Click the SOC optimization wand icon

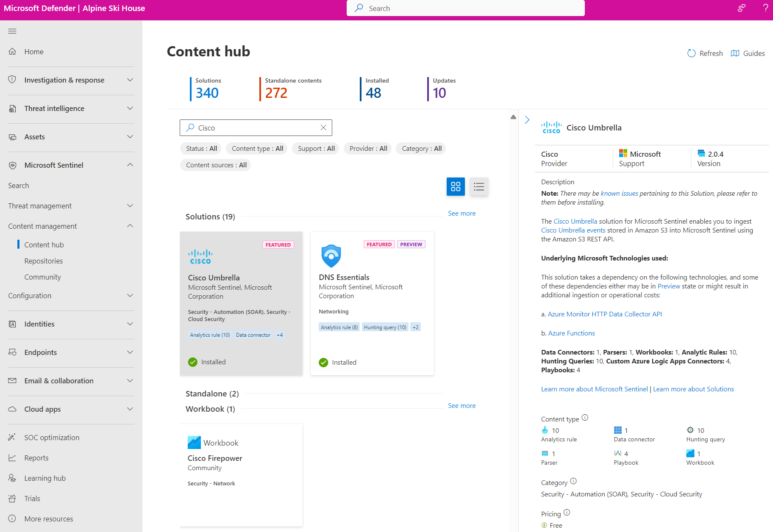click(12, 437)
